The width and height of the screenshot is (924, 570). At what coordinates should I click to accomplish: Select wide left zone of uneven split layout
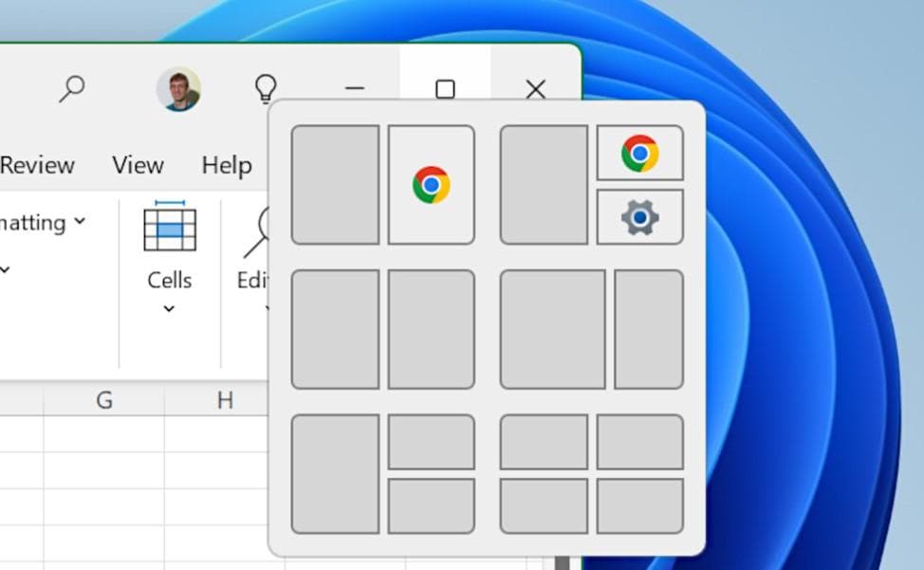pos(553,329)
